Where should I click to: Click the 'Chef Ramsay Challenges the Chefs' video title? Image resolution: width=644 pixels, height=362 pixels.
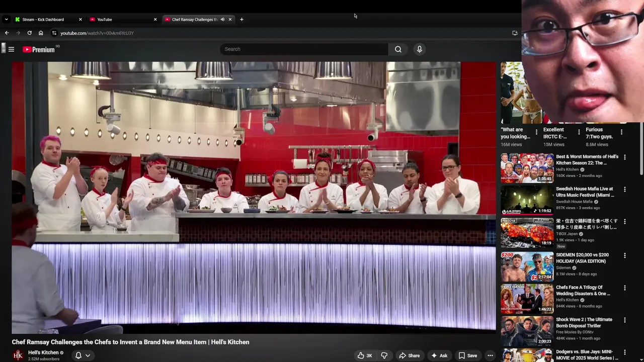pos(130,342)
